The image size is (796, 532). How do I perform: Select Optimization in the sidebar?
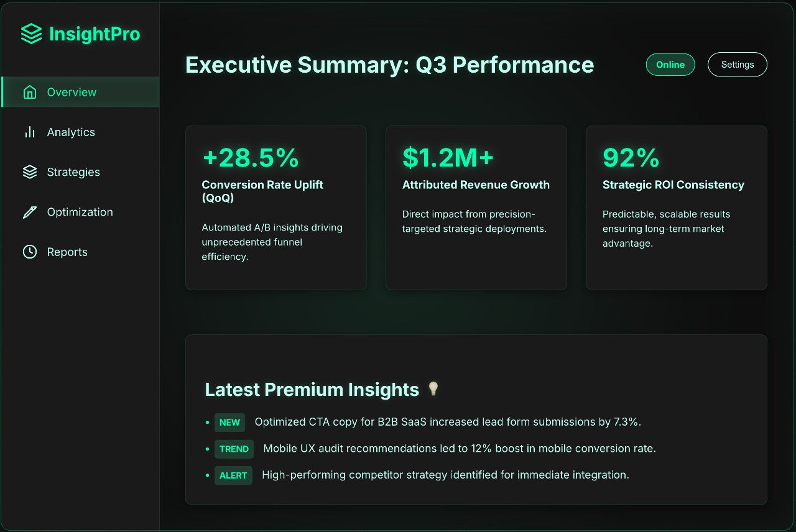tap(80, 212)
